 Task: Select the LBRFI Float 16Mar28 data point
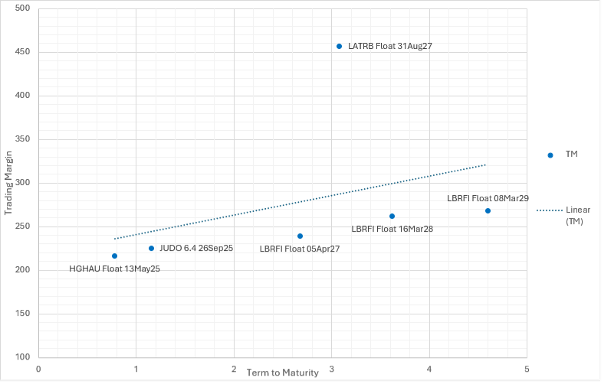(x=392, y=217)
